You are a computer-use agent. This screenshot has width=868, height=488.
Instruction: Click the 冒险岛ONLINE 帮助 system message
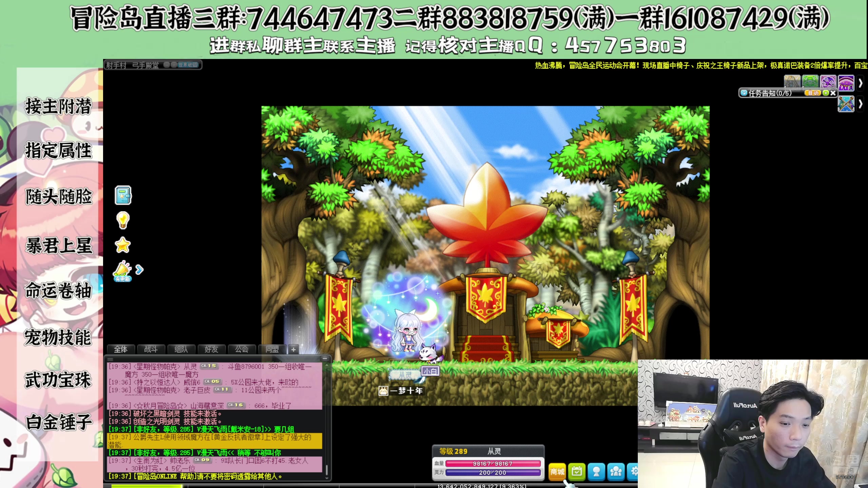[x=195, y=476]
